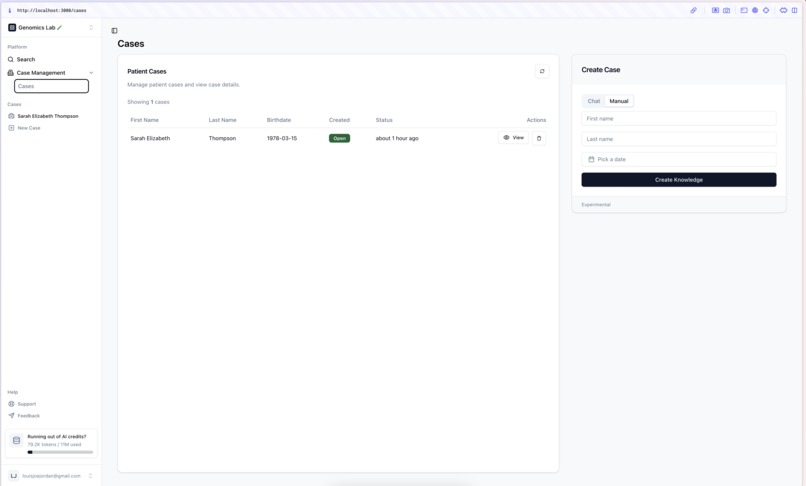Click the First Name column header
806x486 pixels.
click(144, 120)
